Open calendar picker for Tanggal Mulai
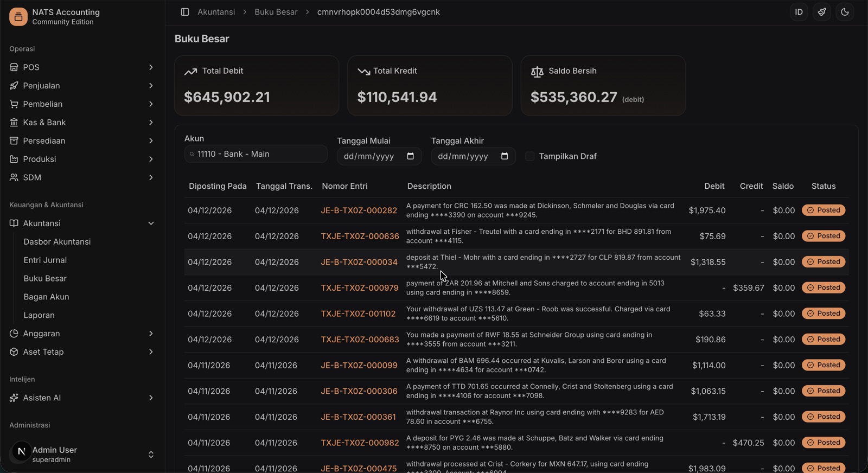Image resolution: width=868 pixels, height=473 pixels. pyautogui.click(x=411, y=156)
